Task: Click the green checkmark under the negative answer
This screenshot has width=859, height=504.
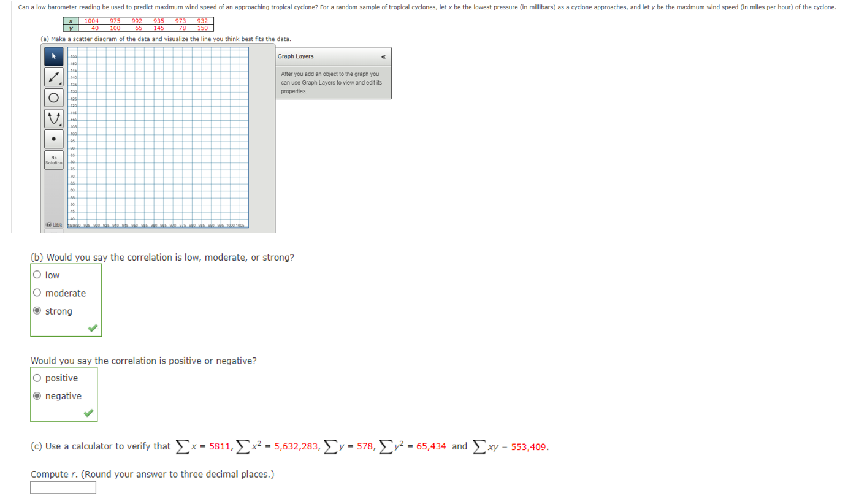Action: pyautogui.click(x=88, y=413)
